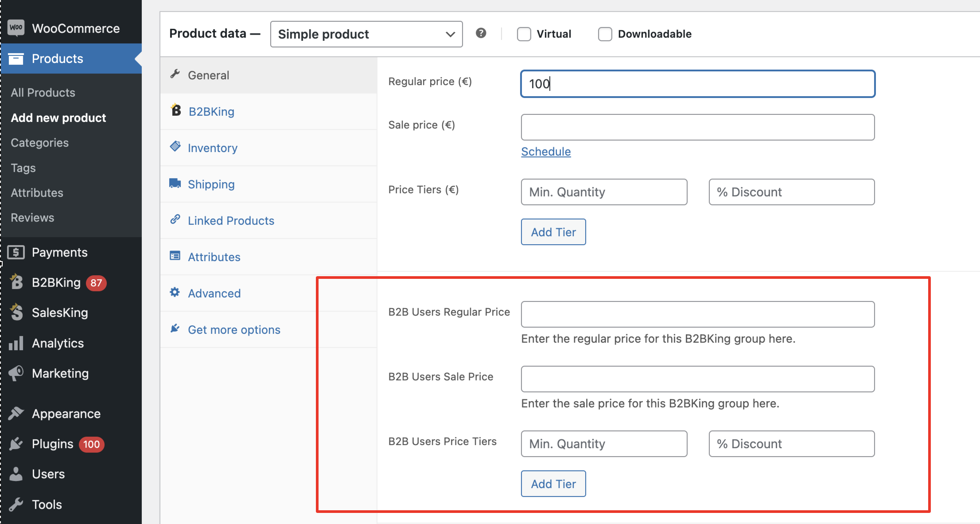Click % Discount in B2B Users Price Tiers
Viewport: 980px width, 524px height.
point(792,444)
